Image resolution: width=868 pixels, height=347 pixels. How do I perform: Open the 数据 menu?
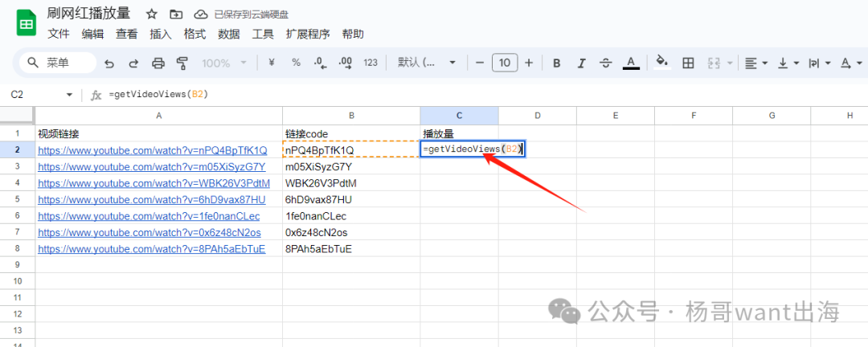229,35
